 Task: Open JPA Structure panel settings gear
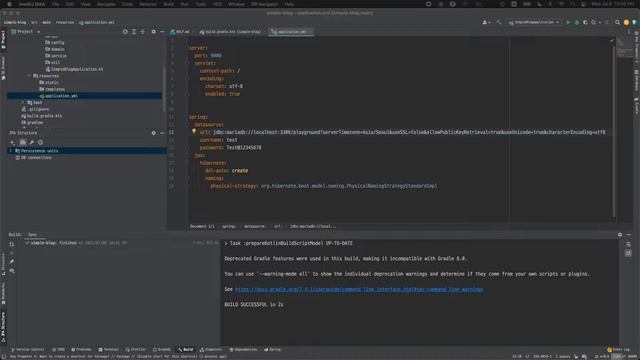coord(153,133)
